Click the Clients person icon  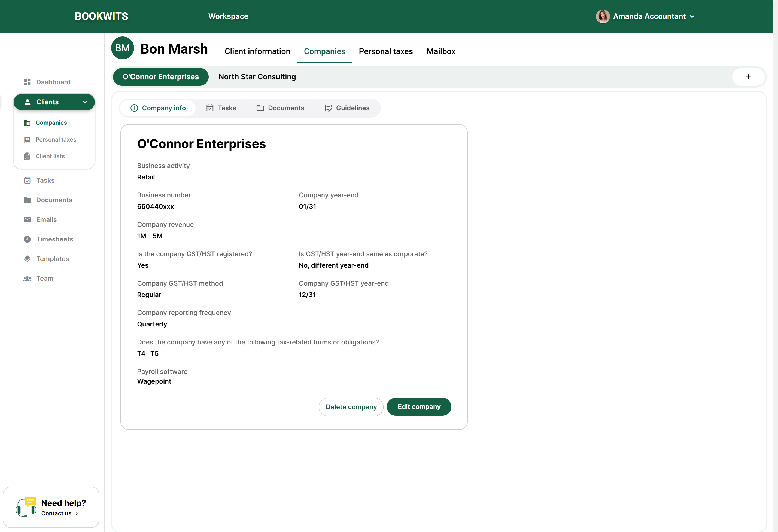coord(28,102)
